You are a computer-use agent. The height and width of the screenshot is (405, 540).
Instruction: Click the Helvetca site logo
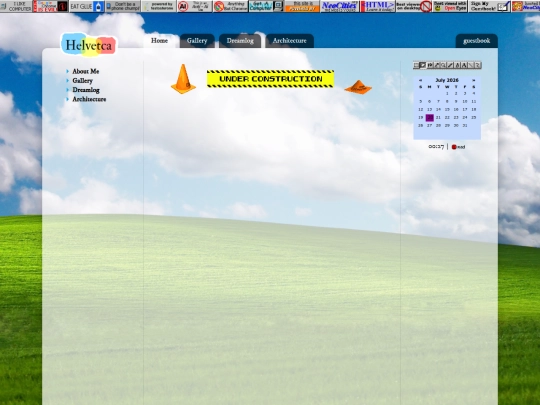click(x=89, y=45)
